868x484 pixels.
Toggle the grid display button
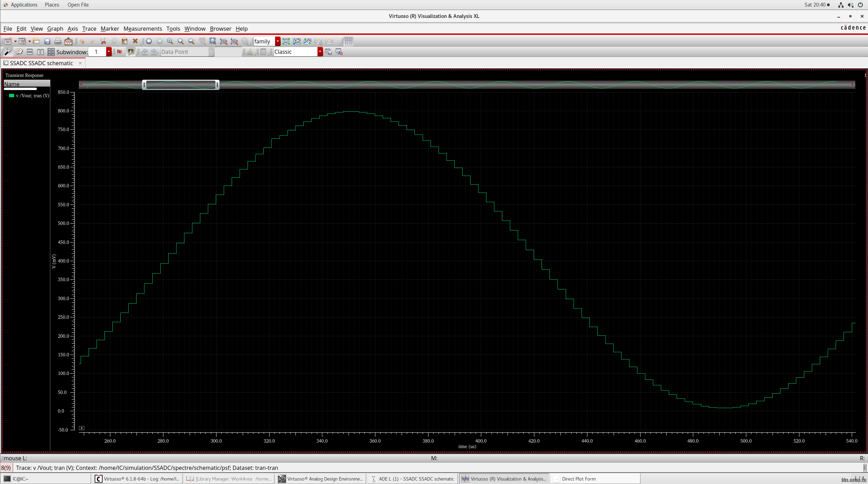pos(349,41)
